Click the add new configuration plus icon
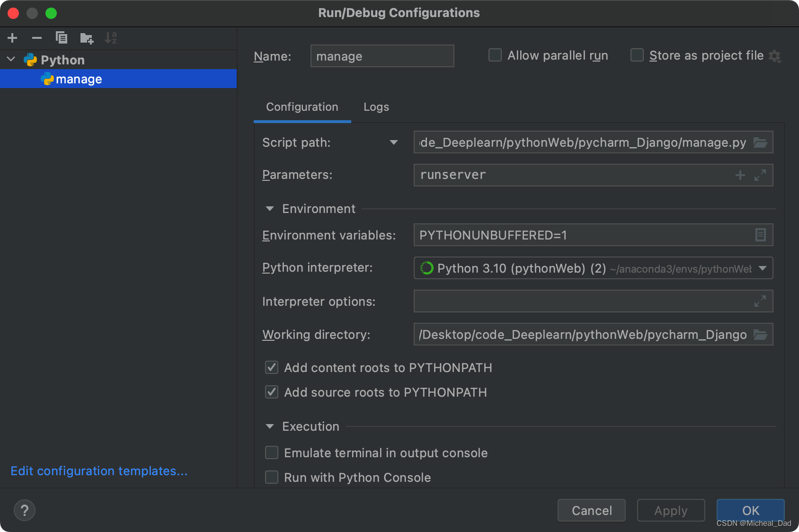The height and width of the screenshot is (532, 799). (x=13, y=38)
